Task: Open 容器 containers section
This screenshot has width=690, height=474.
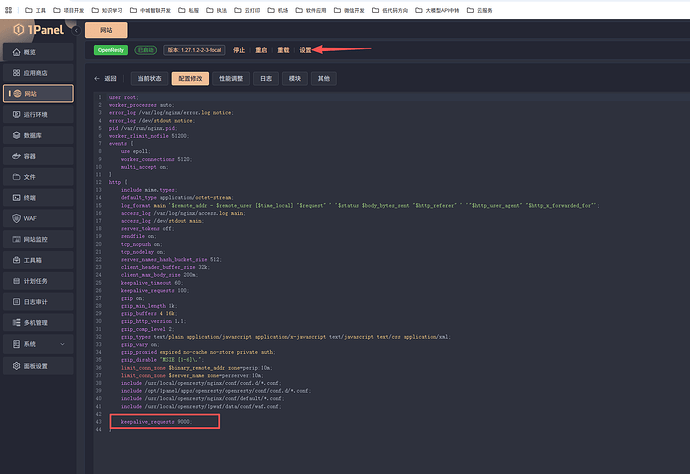Action: coord(30,156)
